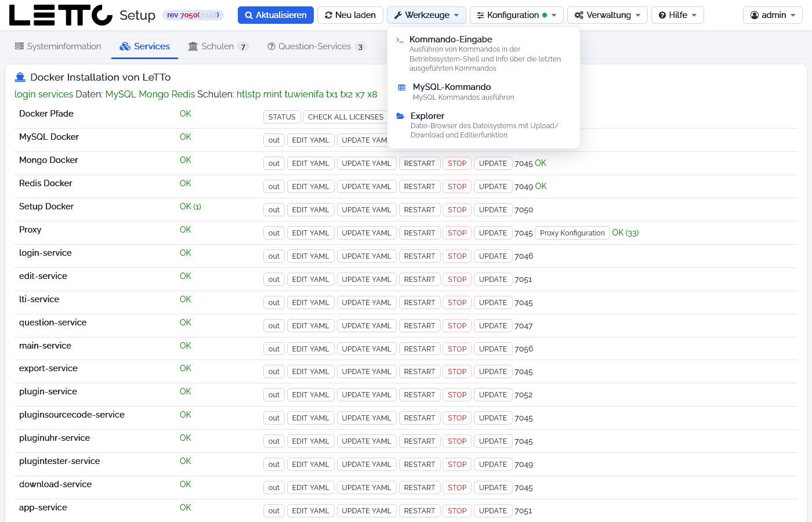This screenshot has height=522, width=812.
Task: Click EDIT YAML for plugin-service
Action: [x=310, y=395]
